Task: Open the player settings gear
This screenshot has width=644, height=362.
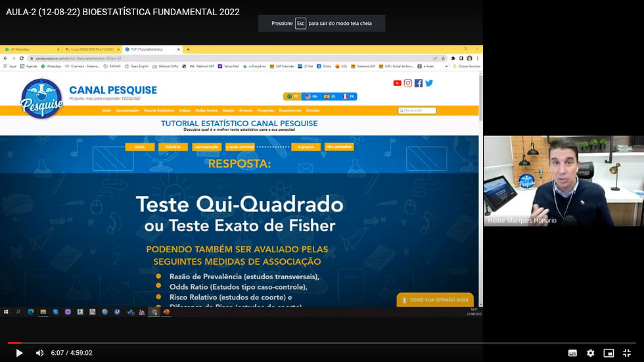Action: [x=591, y=353]
